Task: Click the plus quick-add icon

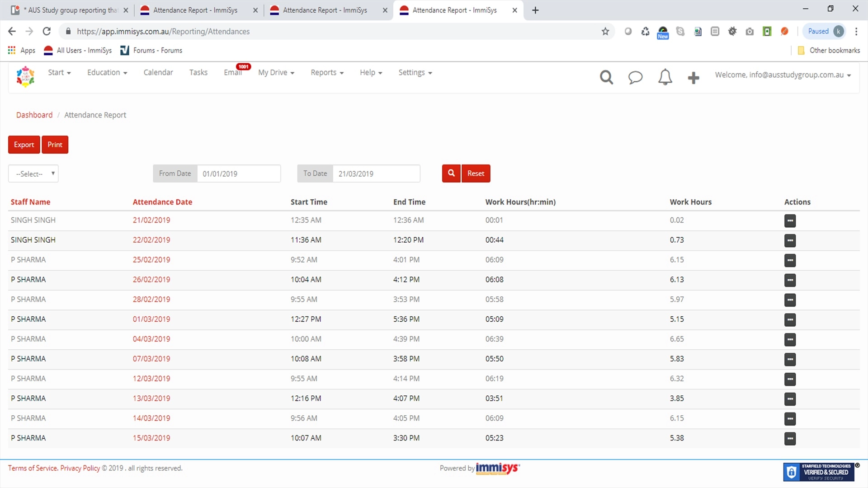Action: pyautogui.click(x=693, y=78)
